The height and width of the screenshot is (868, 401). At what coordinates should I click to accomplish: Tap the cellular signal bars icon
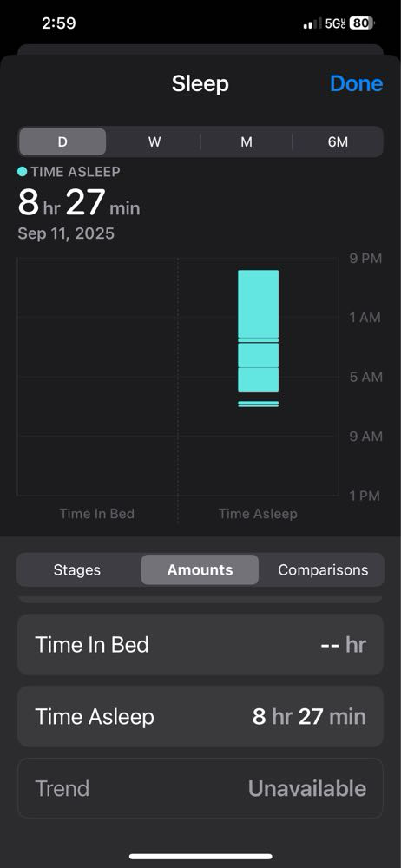pos(312,23)
